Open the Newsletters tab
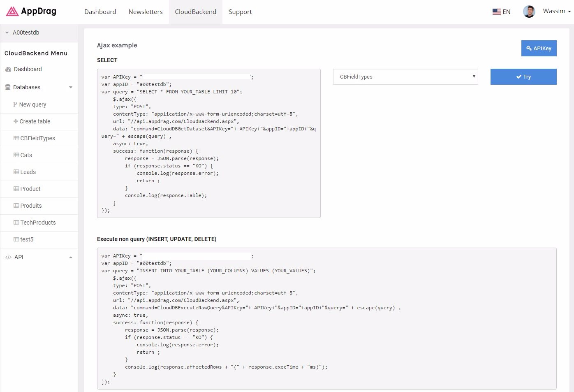 pos(146,12)
